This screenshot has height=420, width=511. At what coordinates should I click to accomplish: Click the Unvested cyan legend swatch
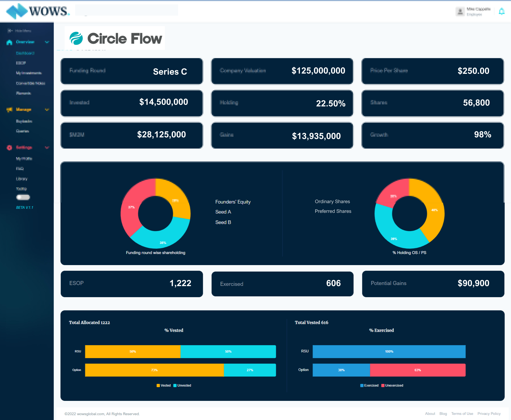tap(175, 386)
